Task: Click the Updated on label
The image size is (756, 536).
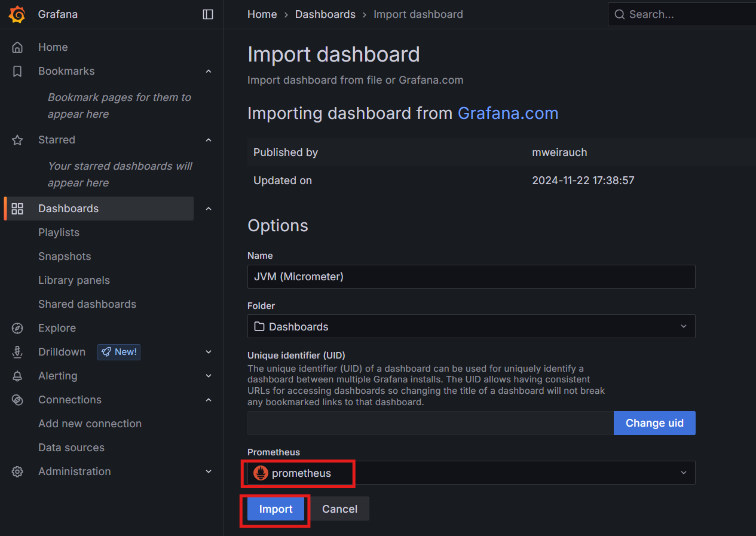Action: point(283,180)
